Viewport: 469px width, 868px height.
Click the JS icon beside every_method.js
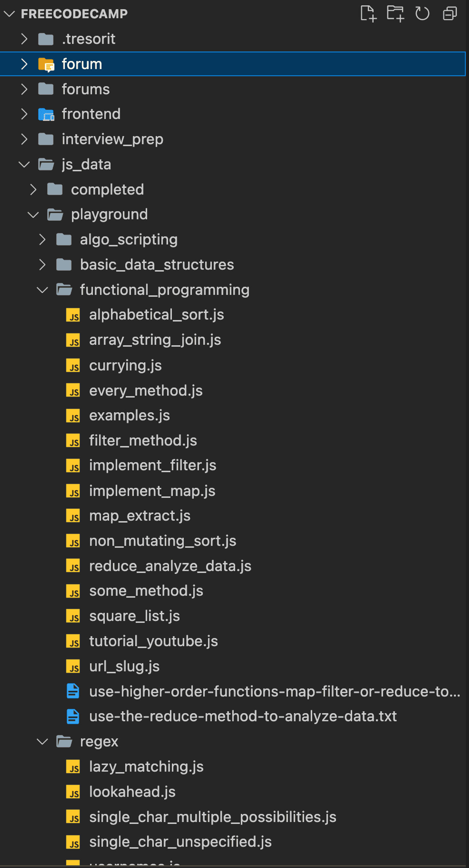[x=73, y=390]
